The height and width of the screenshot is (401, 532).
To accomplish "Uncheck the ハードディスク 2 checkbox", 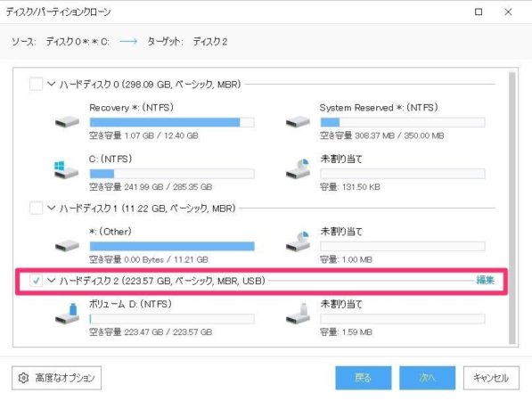I will click(36, 280).
